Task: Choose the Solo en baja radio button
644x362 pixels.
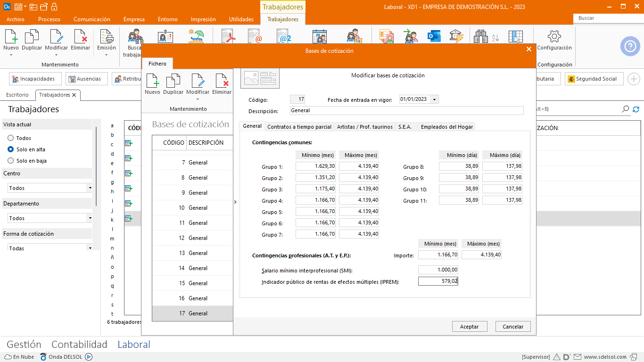Action: pyautogui.click(x=11, y=161)
